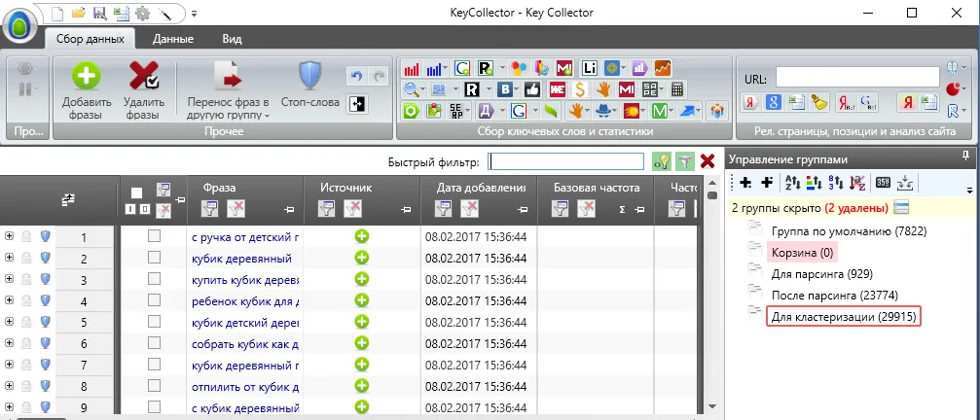Click the blue undo arrow
Viewport: 980px width, 420px height.
[356, 76]
